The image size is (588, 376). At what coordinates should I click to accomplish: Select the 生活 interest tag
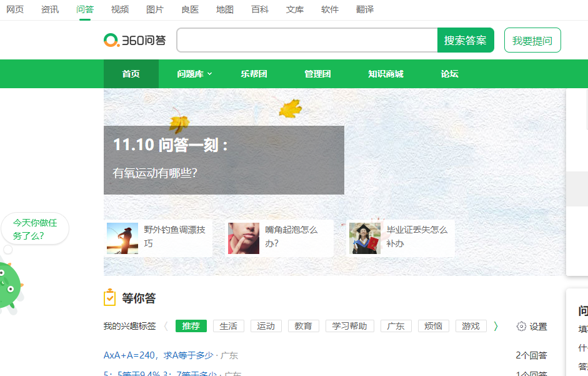[x=229, y=326]
